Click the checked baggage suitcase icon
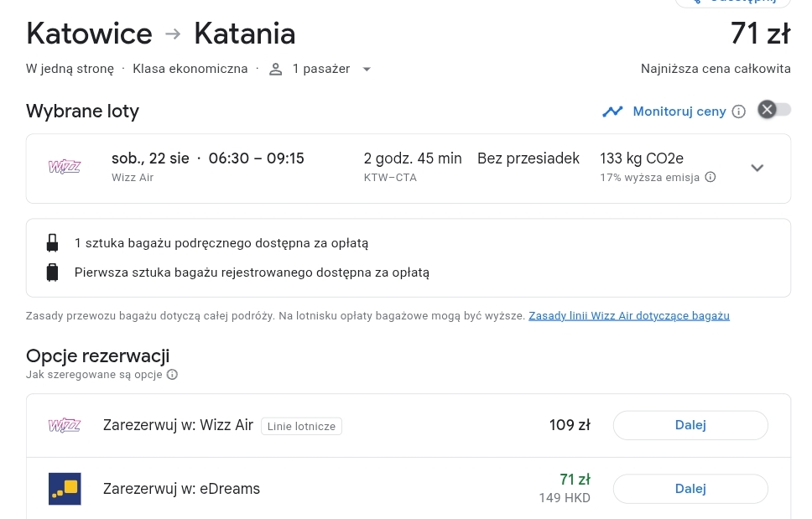Viewport: 812px width, 519px height. [52, 272]
